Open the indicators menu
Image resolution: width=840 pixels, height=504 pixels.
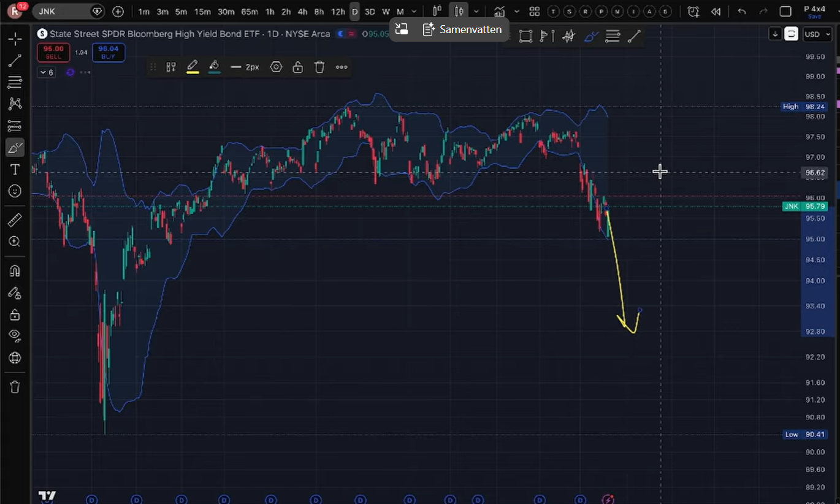pos(500,12)
